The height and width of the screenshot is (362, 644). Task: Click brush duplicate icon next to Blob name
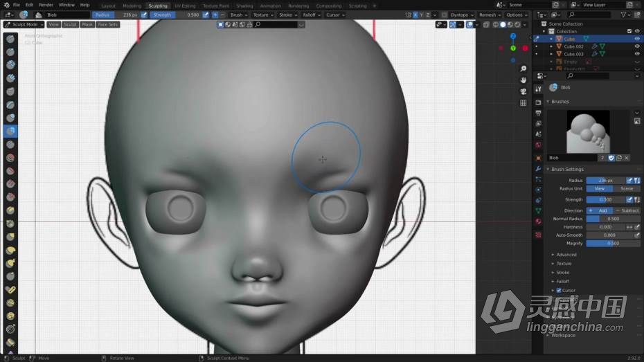pos(619,158)
